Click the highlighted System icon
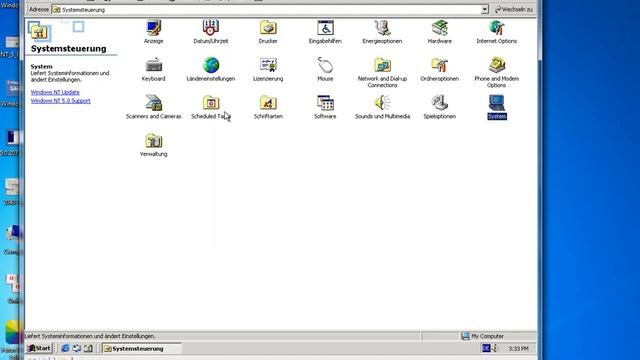 tap(497, 107)
